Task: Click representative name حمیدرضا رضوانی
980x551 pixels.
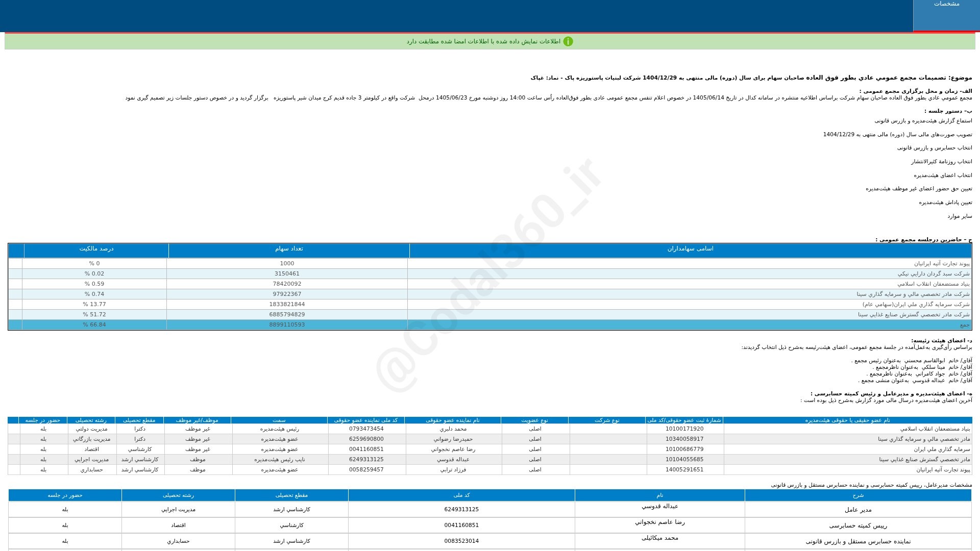Action: point(453,439)
